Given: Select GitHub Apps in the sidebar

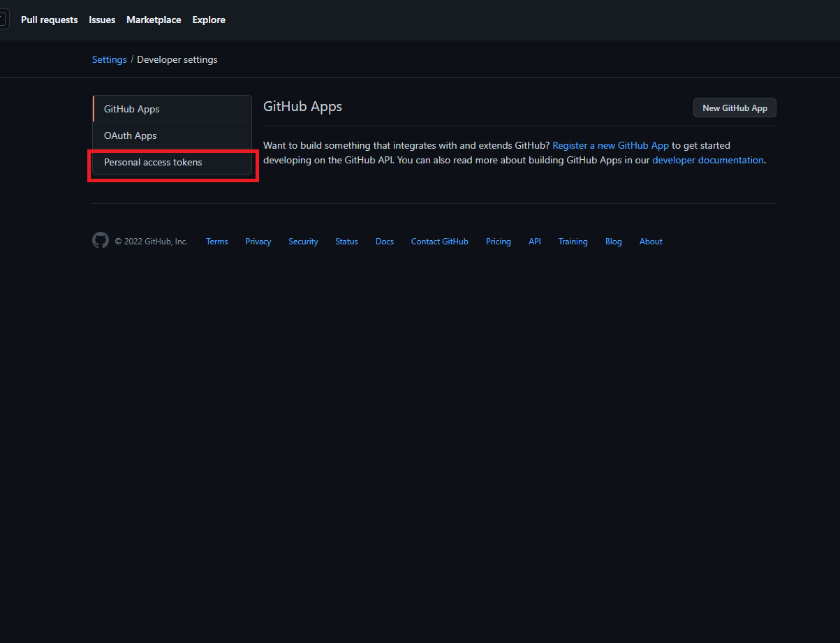Looking at the screenshot, I should 172,109.
